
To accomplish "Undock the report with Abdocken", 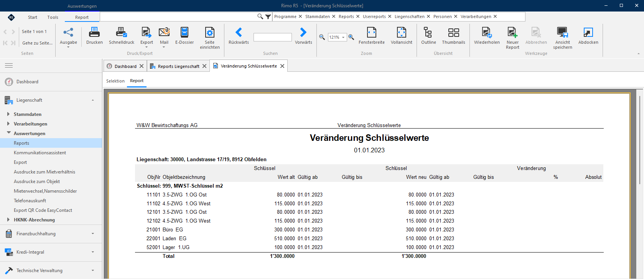I will click(588, 36).
